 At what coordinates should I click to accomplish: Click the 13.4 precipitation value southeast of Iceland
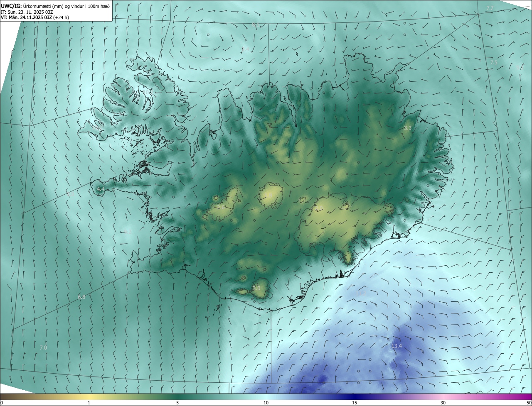point(397,346)
